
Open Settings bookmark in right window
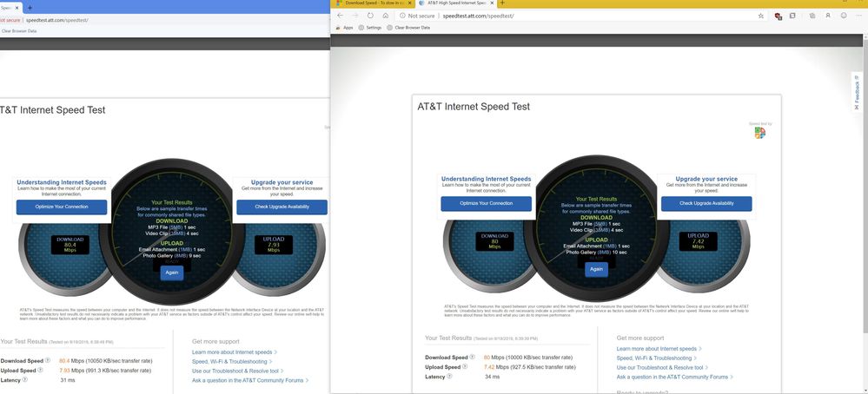370,27
